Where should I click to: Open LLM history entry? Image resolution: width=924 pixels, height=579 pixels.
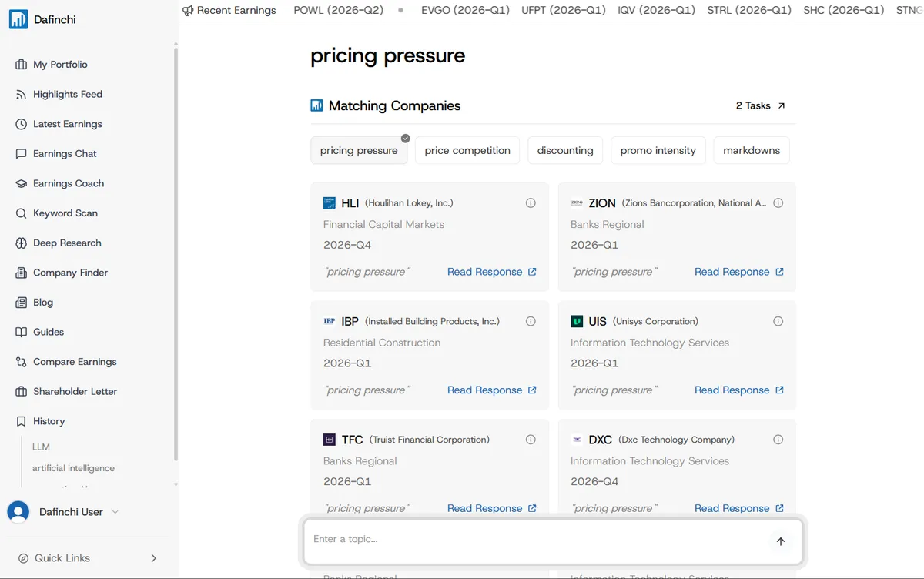41,447
